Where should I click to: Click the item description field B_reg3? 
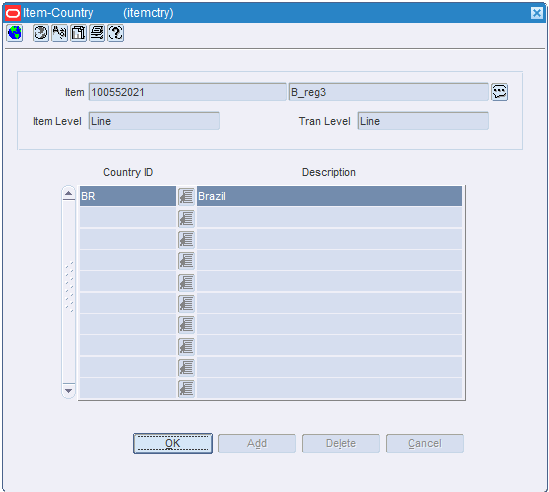pos(389,92)
